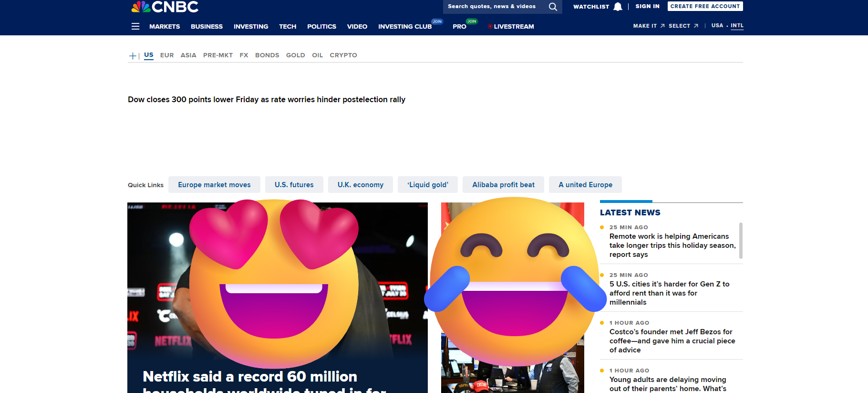Image resolution: width=868 pixels, height=393 pixels.
Task: Open the Markets menu
Action: [x=165, y=26]
